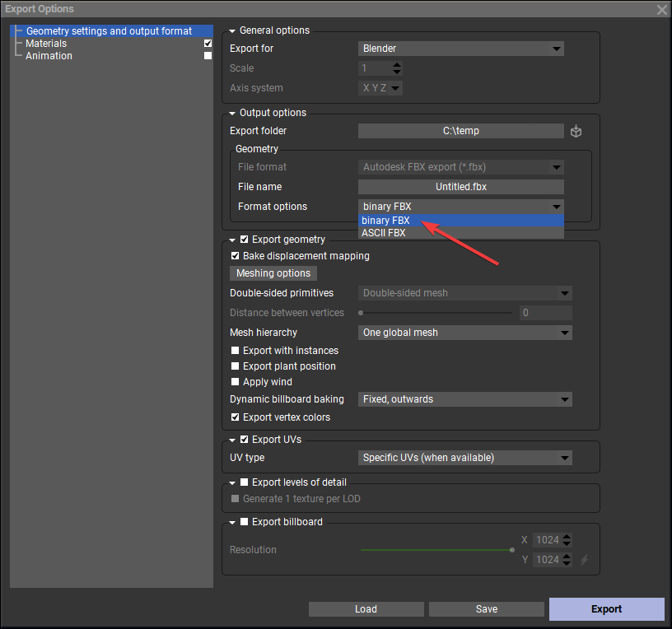Enable the Animation checkbox in sidebar
Screen dimensions: 672x629
coord(208,56)
